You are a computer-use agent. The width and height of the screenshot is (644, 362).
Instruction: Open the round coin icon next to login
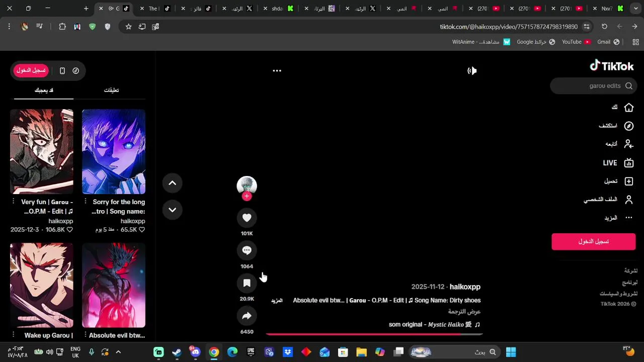75,71
